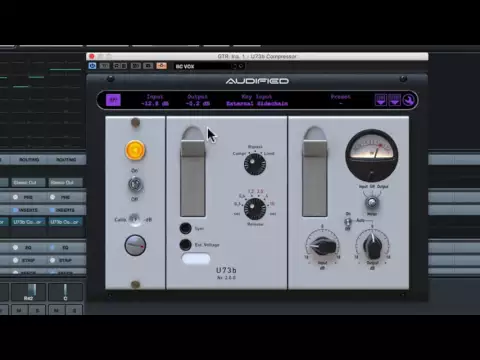Click the U73b Compressor window title bar
This screenshot has width=480, height=360.
pyautogui.click(x=257, y=56)
